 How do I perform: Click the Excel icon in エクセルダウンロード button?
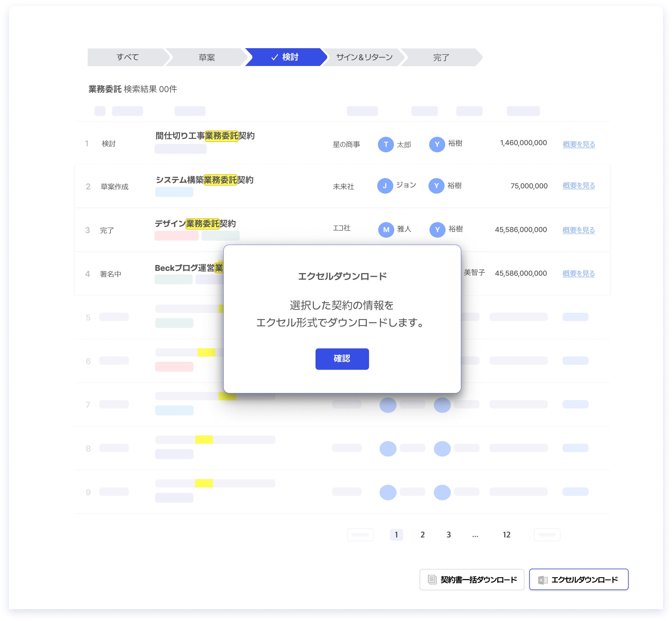(x=543, y=580)
